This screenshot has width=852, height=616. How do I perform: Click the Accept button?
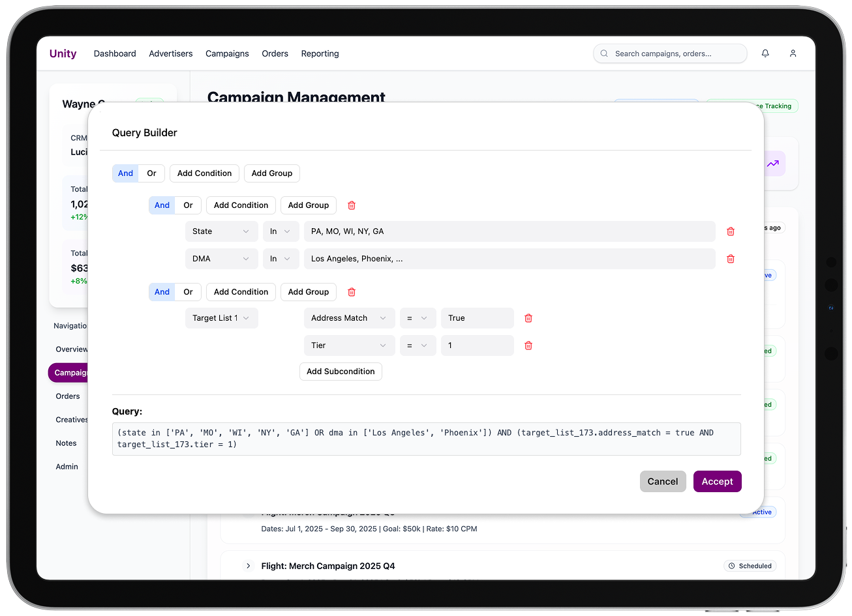point(717,481)
